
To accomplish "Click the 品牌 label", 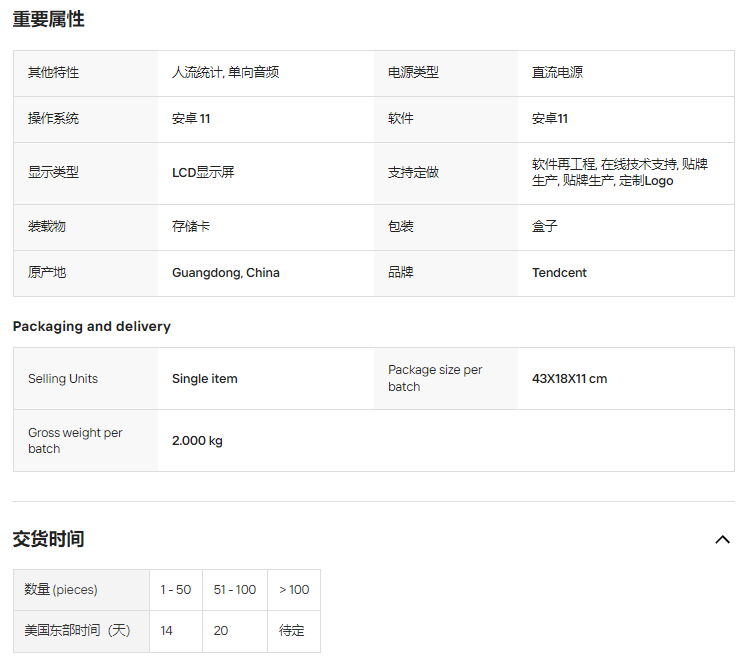I will 401,273.
